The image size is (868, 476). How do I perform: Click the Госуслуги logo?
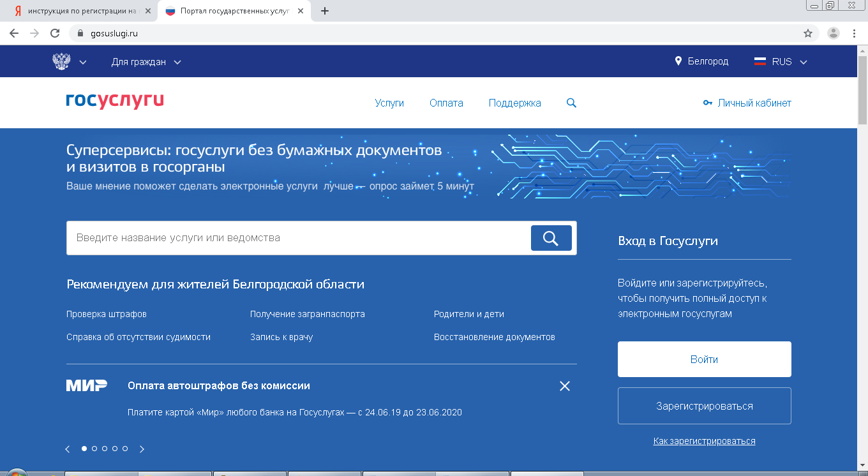115,101
